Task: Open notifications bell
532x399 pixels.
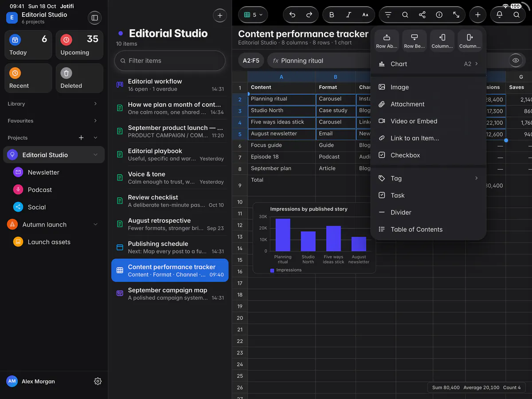Action: tap(499, 15)
